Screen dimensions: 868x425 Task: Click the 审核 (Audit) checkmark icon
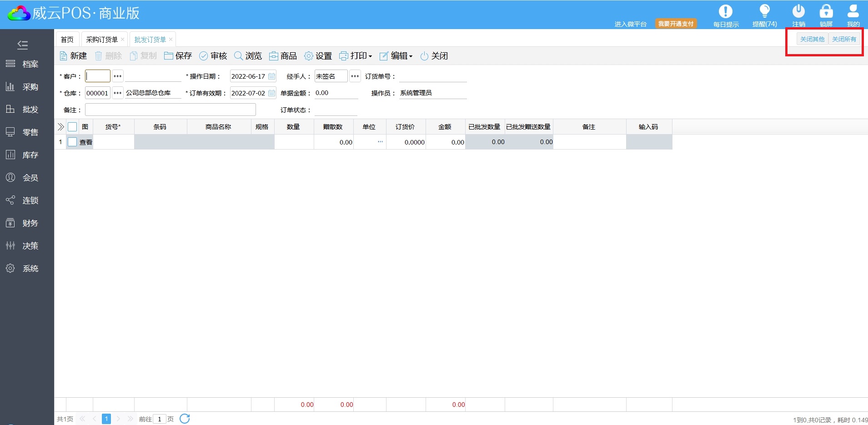pyautogui.click(x=204, y=56)
